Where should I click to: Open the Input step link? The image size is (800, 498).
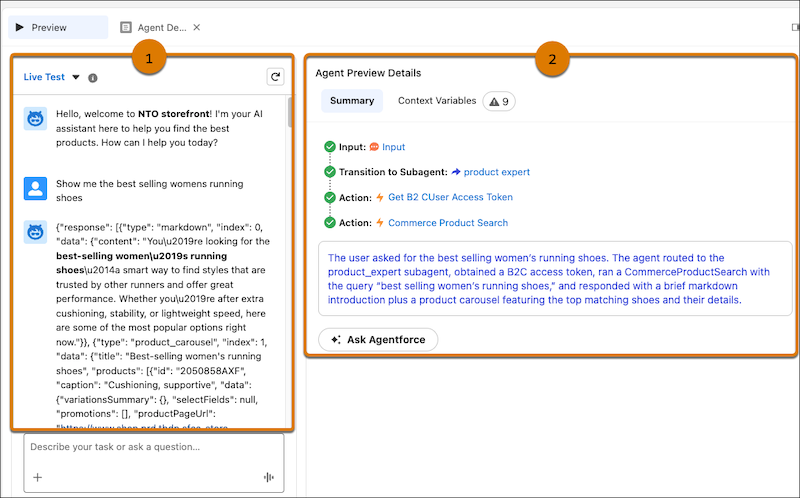[x=393, y=147]
